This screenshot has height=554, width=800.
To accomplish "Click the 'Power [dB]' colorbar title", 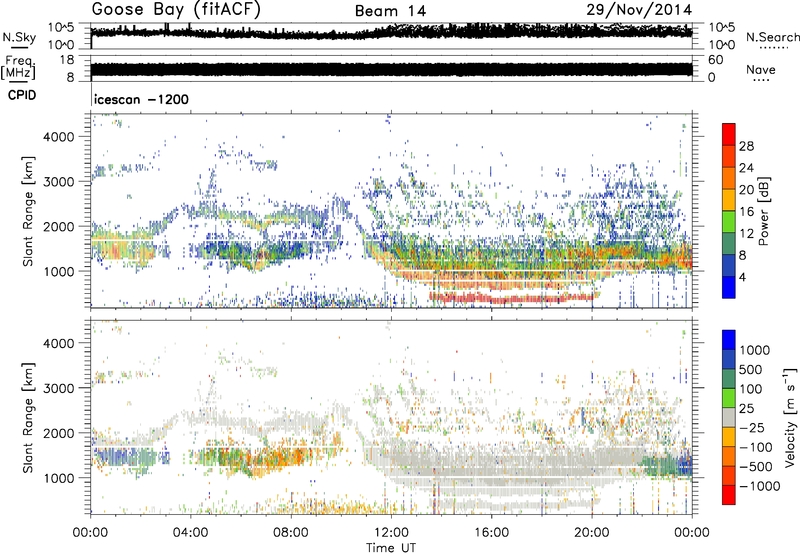I will point(763,211).
